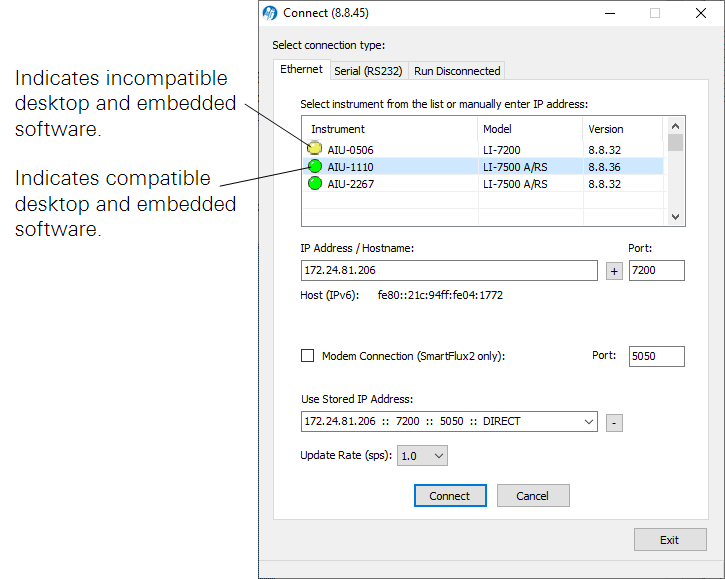Click the instrument list scroll up arrow
This screenshot has height=579, width=725.
tap(675, 126)
